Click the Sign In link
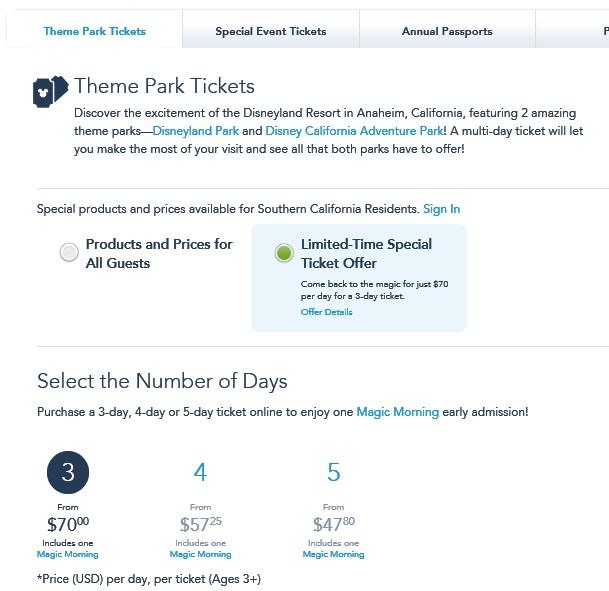Image resolution: width=609 pixels, height=591 pixels. point(441,209)
